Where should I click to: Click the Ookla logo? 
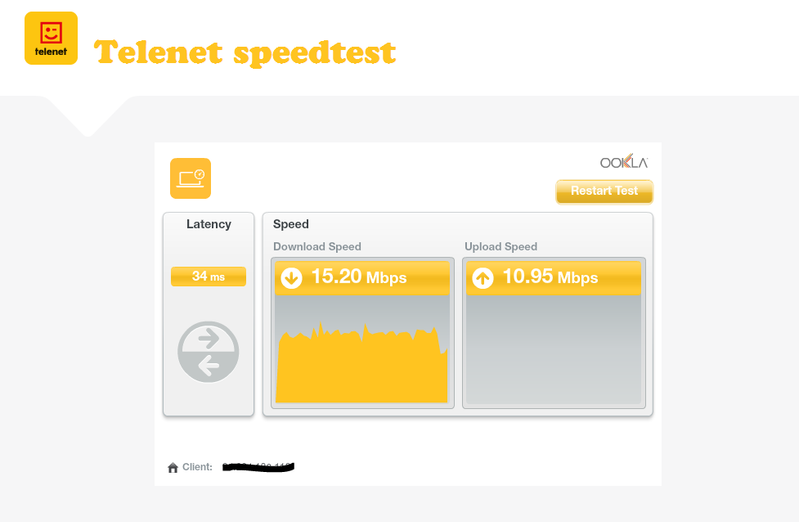(x=624, y=162)
